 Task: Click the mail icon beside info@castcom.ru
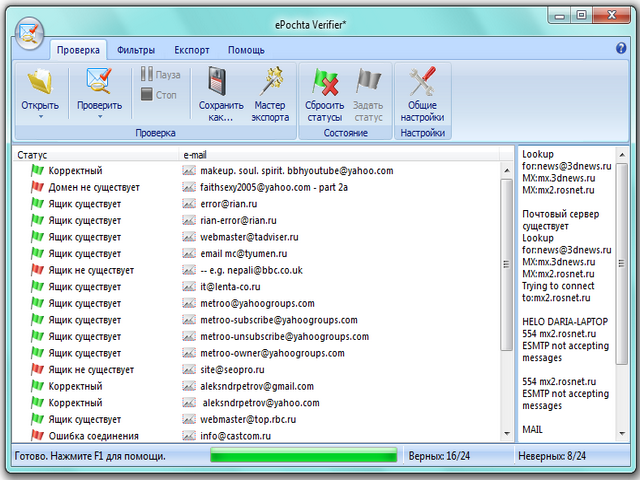(x=189, y=436)
